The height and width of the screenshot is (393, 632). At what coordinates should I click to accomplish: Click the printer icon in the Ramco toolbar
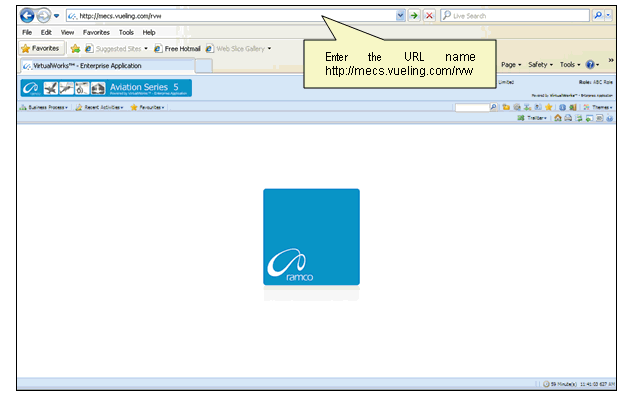pyautogui.click(x=568, y=118)
